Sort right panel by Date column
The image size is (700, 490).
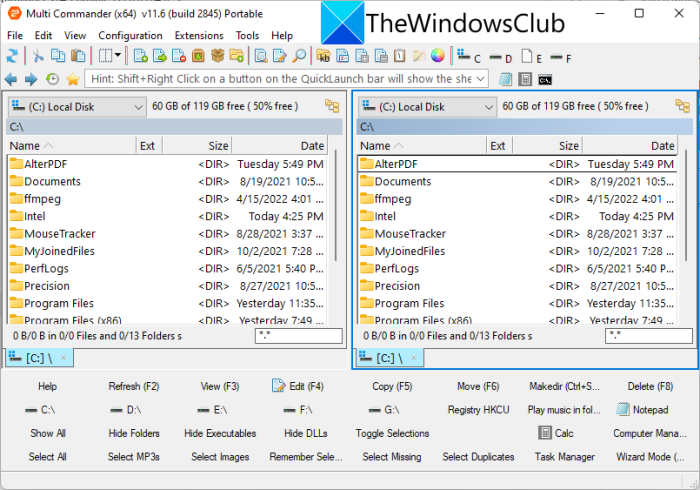(x=629, y=145)
